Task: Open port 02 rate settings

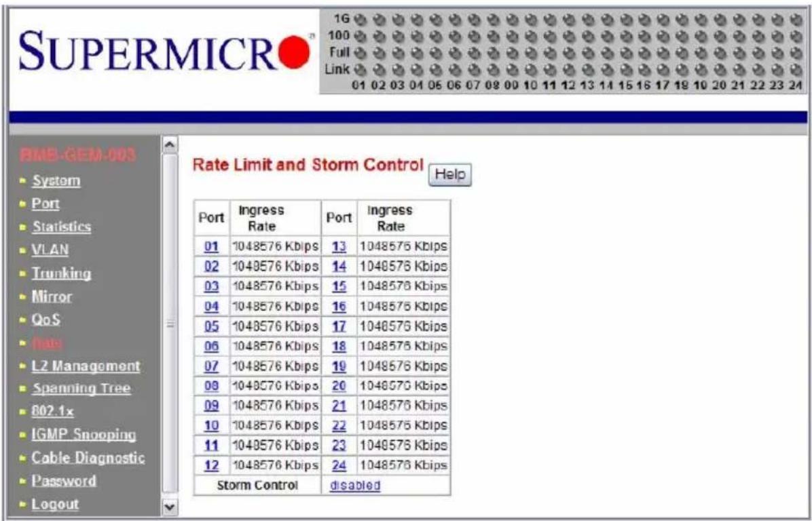Action: tap(210, 267)
